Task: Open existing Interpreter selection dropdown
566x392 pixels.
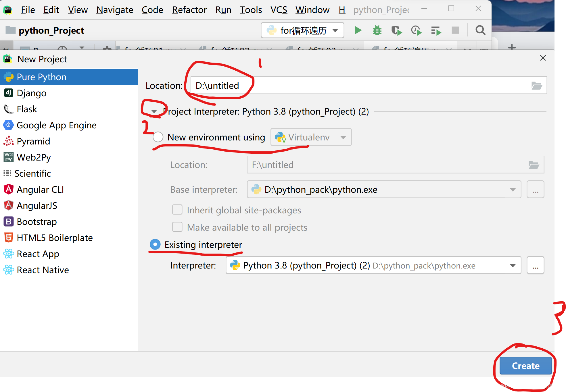Action: (x=373, y=265)
